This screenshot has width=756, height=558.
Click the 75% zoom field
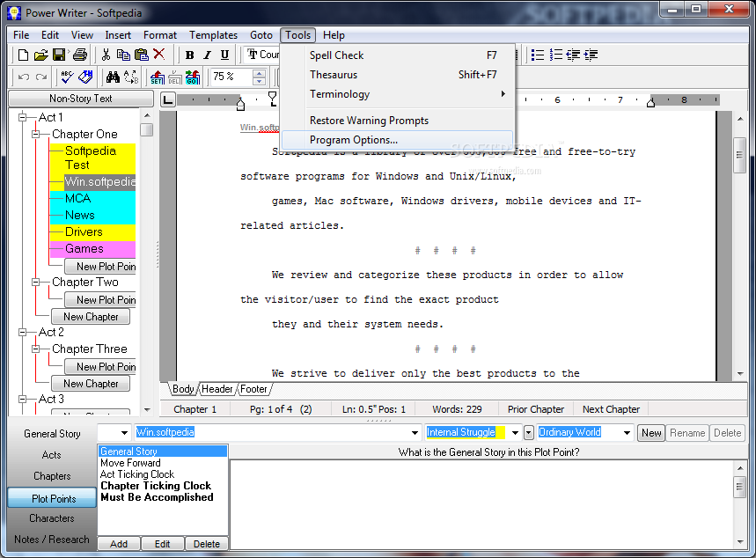point(231,77)
